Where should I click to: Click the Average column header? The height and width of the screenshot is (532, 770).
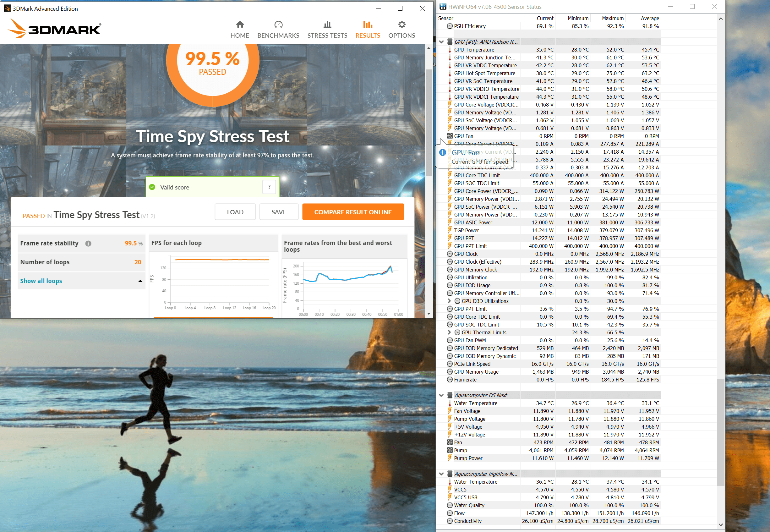coord(643,18)
